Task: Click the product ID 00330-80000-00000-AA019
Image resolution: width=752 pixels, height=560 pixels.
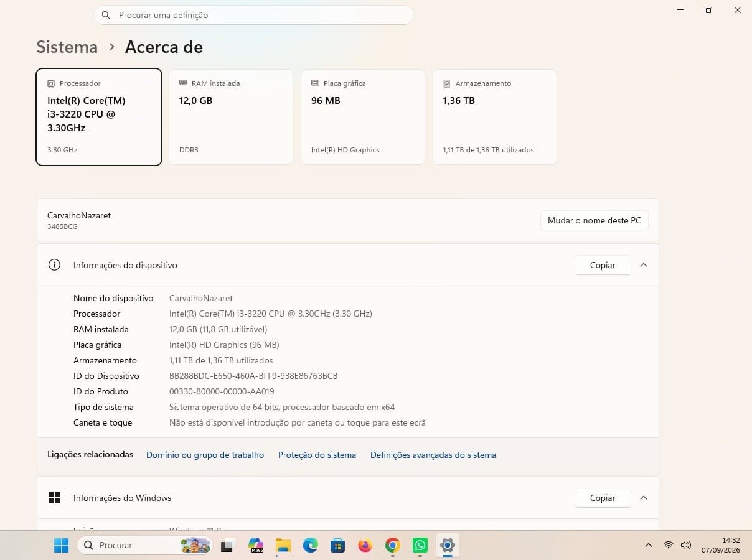Action: click(x=222, y=391)
